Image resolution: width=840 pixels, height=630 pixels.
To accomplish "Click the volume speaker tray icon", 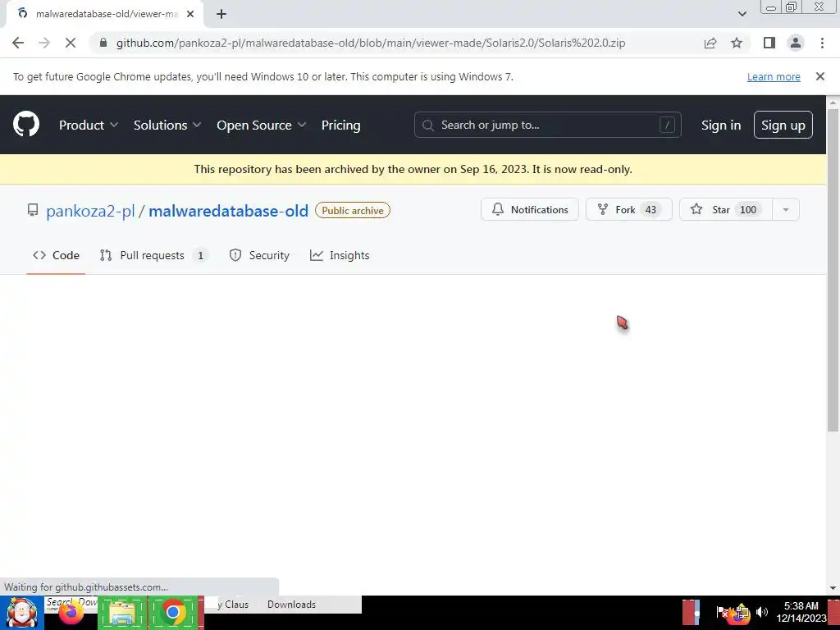I will pos(762,611).
